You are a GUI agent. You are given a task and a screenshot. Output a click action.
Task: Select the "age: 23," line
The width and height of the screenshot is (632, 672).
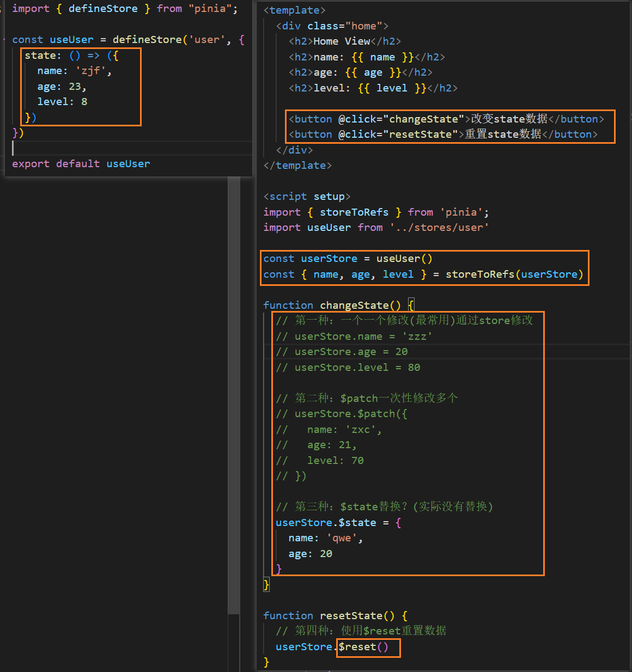(62, 87)
